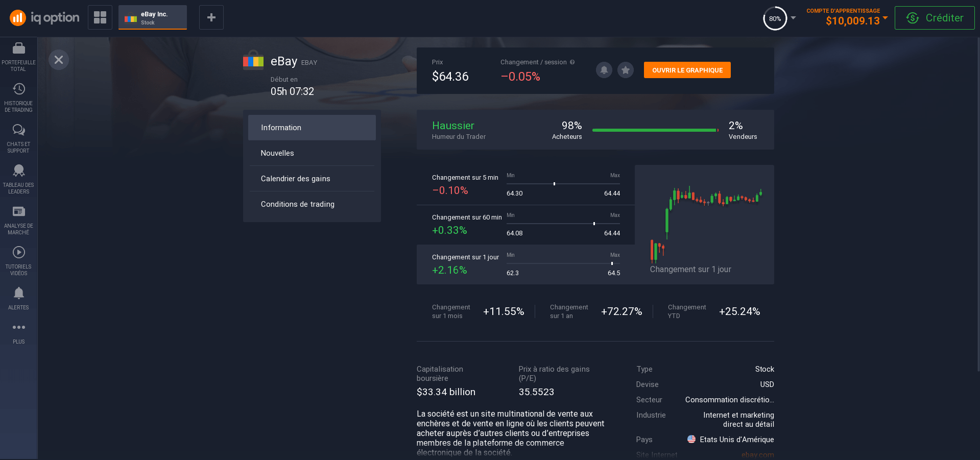Switch to the eBay Inc. Stock tab

(x=152, y=17)
